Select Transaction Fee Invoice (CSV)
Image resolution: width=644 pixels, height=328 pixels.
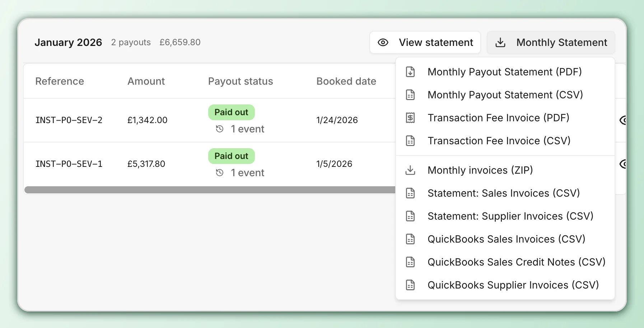pos(505,141)
